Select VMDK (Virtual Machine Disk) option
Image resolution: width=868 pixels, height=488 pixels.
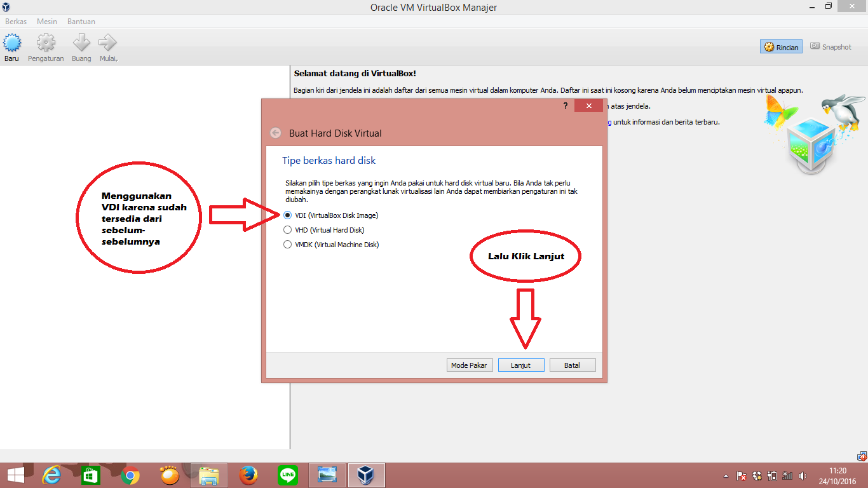tap(331, 245)
